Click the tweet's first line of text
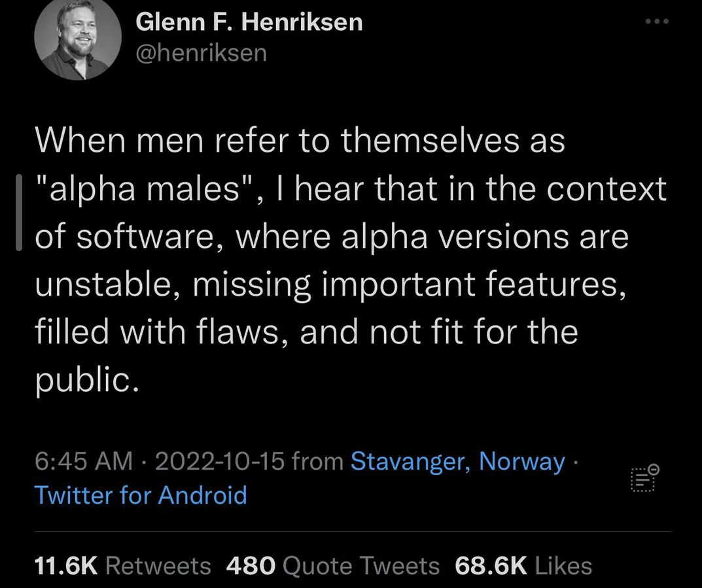The image size is (702, 588). click(299, 142)
